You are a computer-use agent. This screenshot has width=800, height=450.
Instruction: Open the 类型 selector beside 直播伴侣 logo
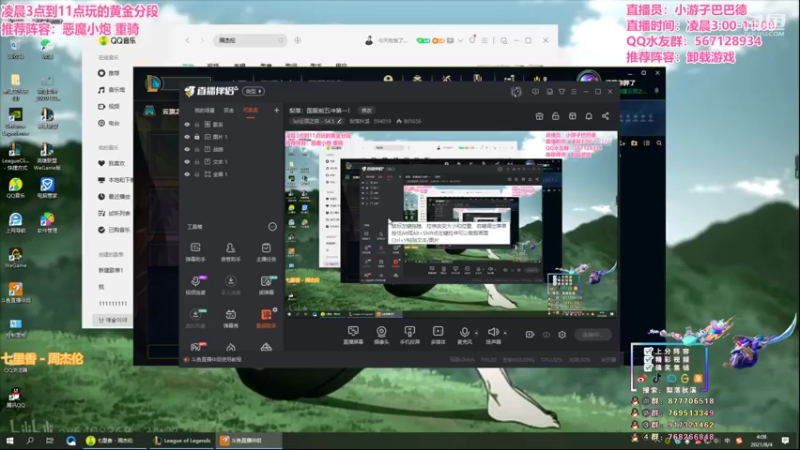(x=254, y=91)
